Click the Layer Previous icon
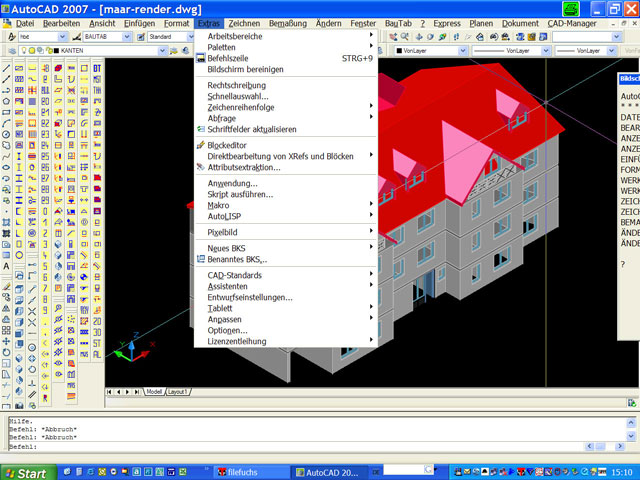The height and width of the screenshot is (480, 640). [x=186, y=51]
